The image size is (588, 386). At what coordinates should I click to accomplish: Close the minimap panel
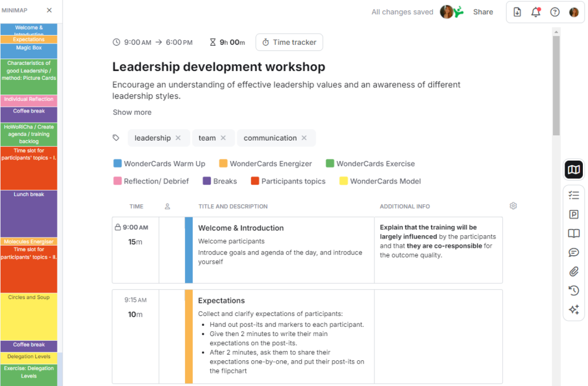pos(49,10)
